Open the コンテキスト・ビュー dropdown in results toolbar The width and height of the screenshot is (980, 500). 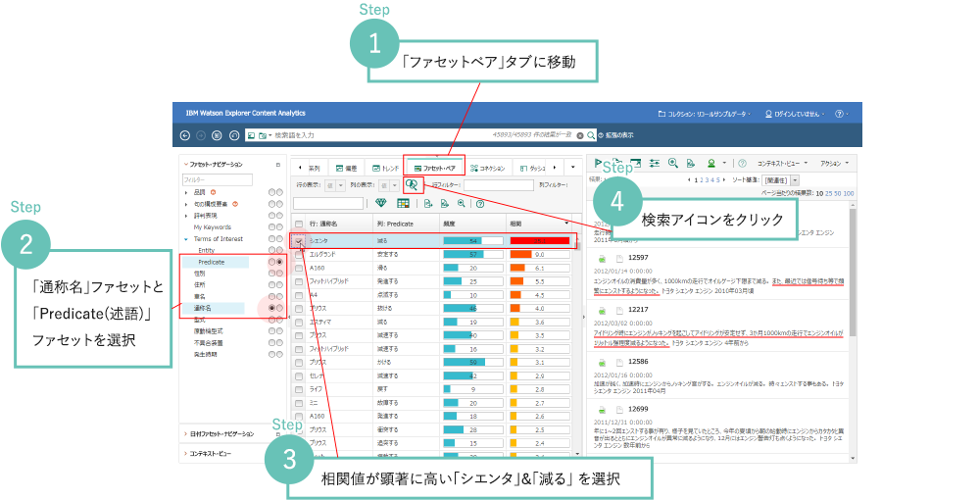point(782,163)
